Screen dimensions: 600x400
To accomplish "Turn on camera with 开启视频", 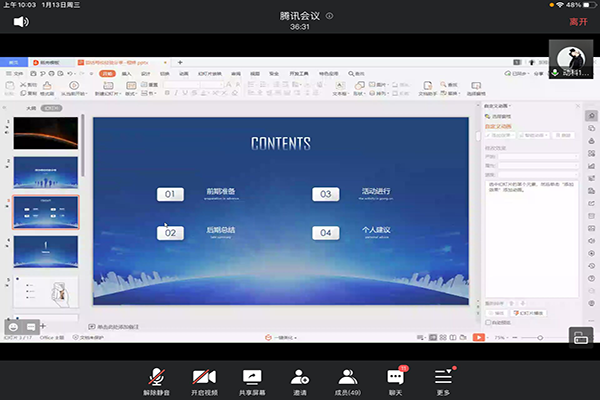I will 204,378.
